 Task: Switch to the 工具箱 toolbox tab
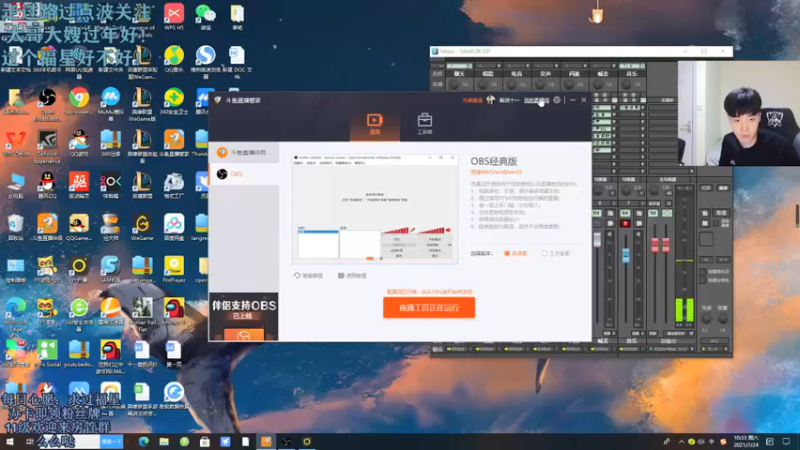point(424,124)
